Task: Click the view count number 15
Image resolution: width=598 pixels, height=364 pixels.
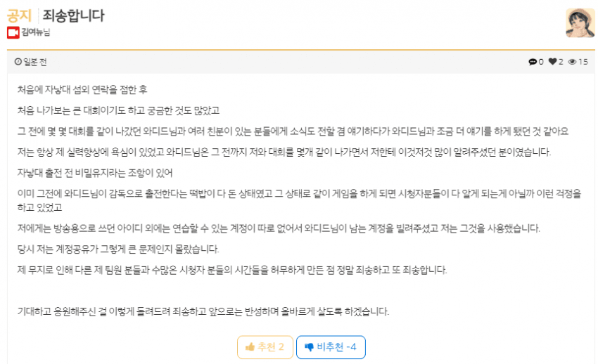Action: click(583, 62)
